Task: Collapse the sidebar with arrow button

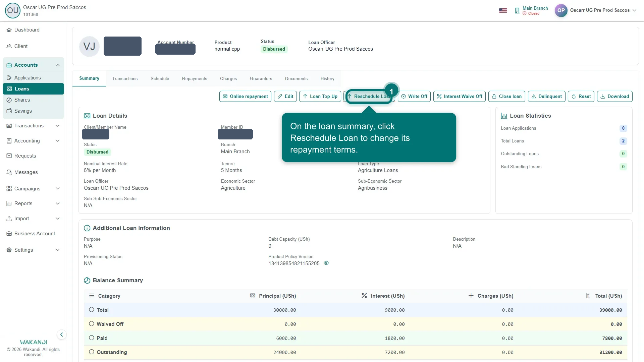Action: (x=61, y=335)
